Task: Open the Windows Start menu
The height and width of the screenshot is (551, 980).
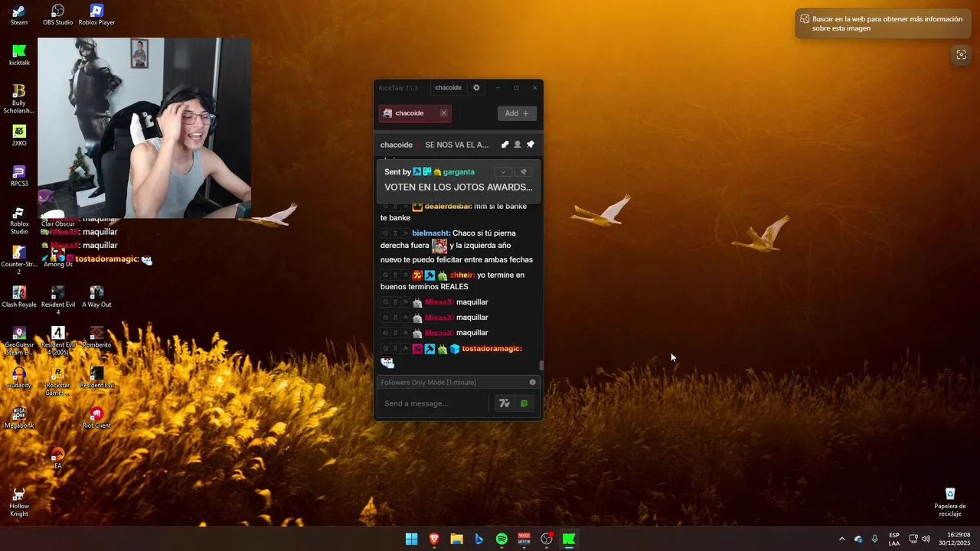Action: point(412,539)
